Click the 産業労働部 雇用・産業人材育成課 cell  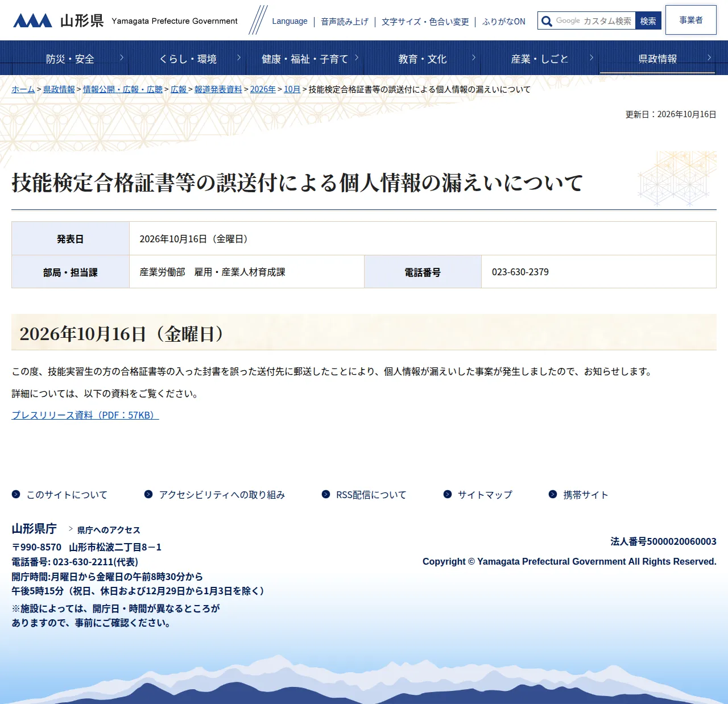click(247, 272)
